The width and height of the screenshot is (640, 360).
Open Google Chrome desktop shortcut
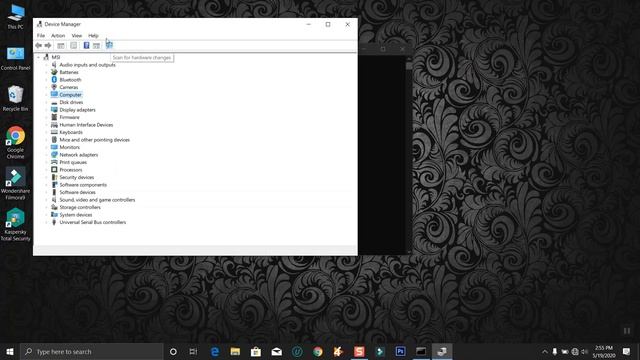click(16, 142)
